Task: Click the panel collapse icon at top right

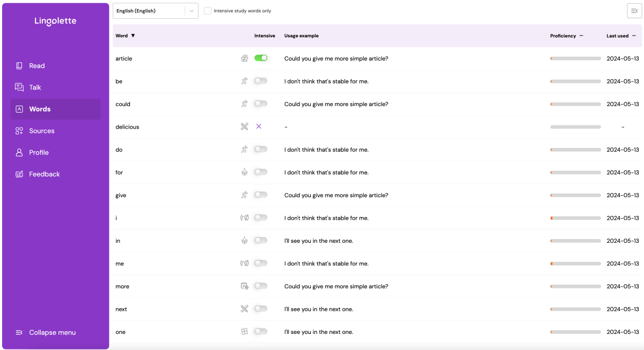Action: click(634, 11)
